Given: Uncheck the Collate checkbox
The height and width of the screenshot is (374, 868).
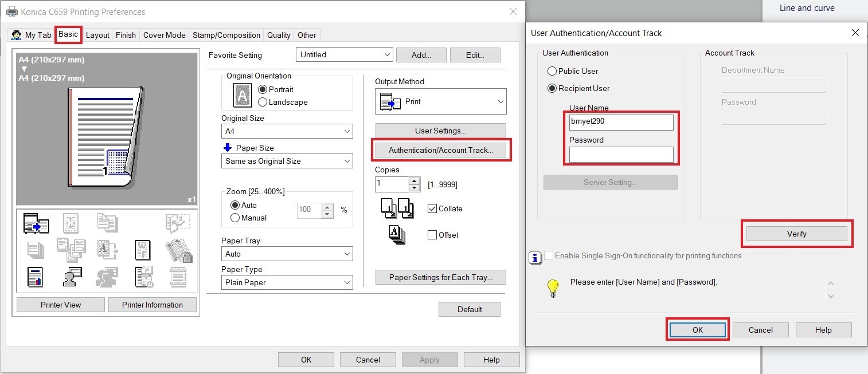Looking at the screenshot, I should tap(432, 208).
